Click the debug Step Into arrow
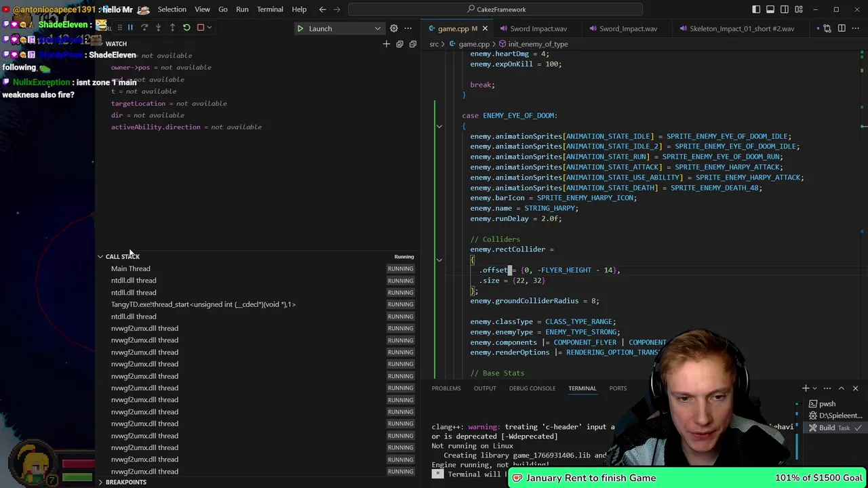This screenshot has height=488, width=868. tap(158, 28)
